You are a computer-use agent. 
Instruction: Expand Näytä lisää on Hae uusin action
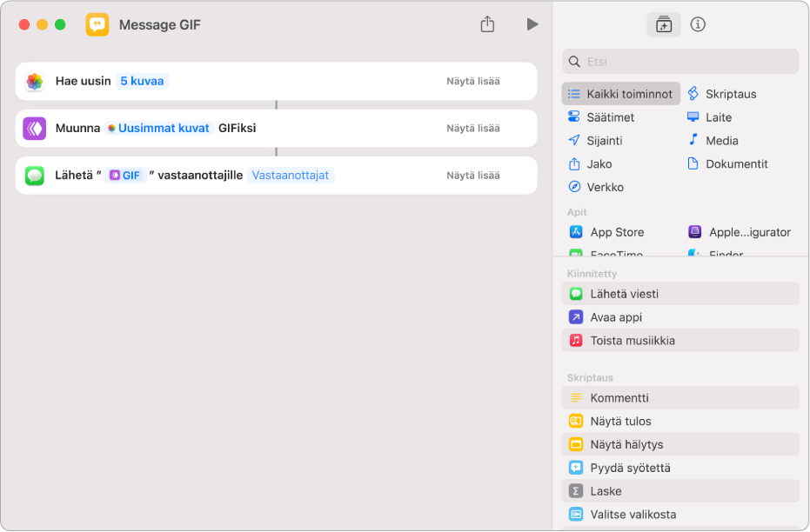click(473, 82)
